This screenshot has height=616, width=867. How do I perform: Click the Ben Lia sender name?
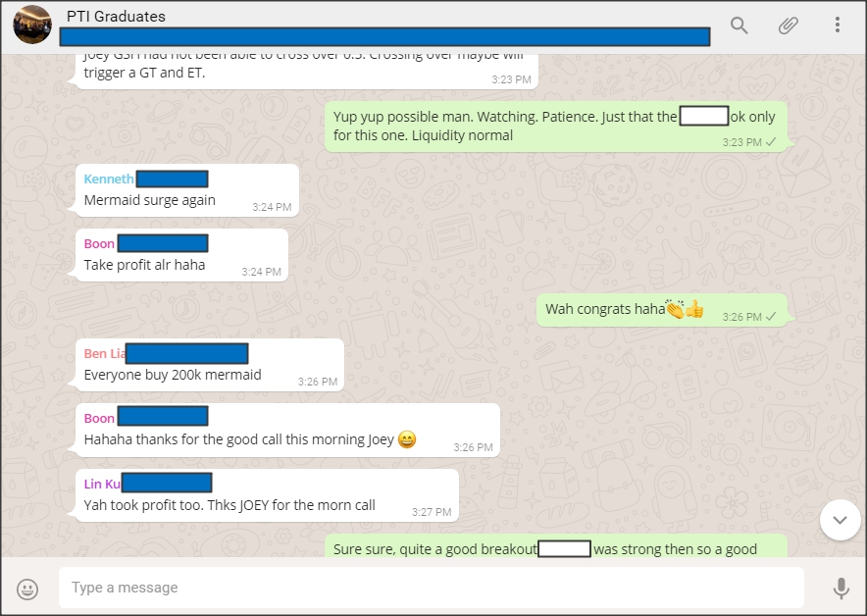105,354
